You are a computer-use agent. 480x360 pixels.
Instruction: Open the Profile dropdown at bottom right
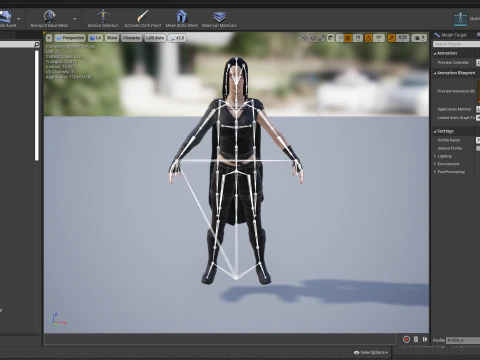click(463, 340)
